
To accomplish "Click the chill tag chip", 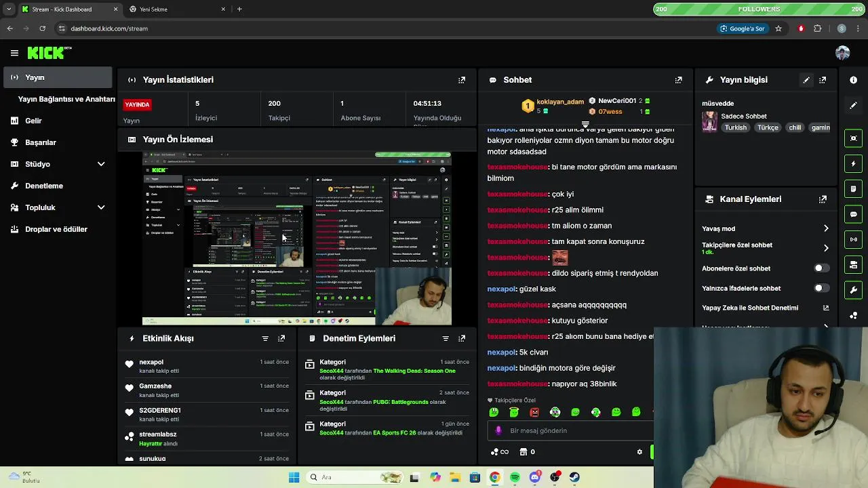I will 795,127.
